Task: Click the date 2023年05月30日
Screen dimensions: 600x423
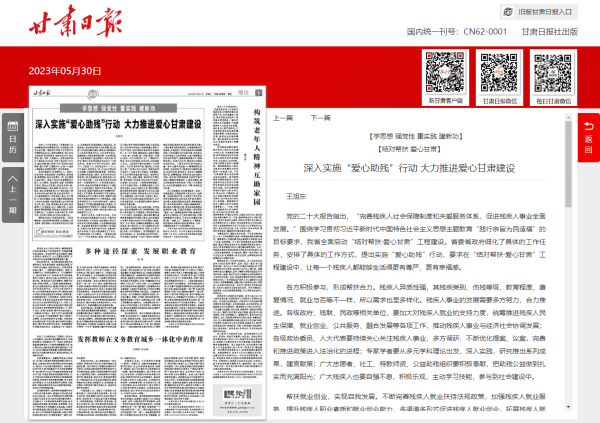Action: (x=65, y=71)
